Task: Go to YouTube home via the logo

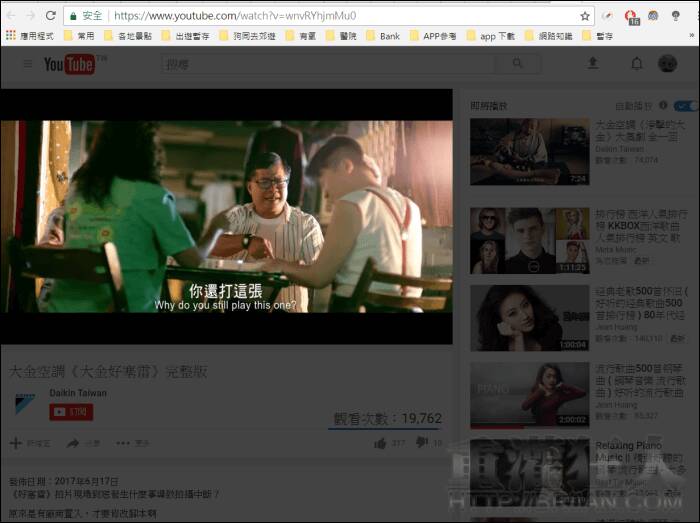Action: tap(70, 64)
